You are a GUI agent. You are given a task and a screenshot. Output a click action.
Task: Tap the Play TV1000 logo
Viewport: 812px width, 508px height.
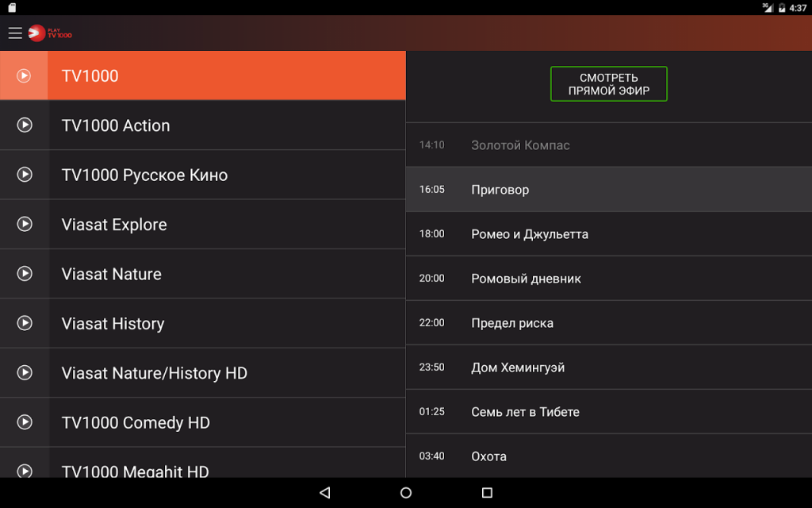coord(50,33)
